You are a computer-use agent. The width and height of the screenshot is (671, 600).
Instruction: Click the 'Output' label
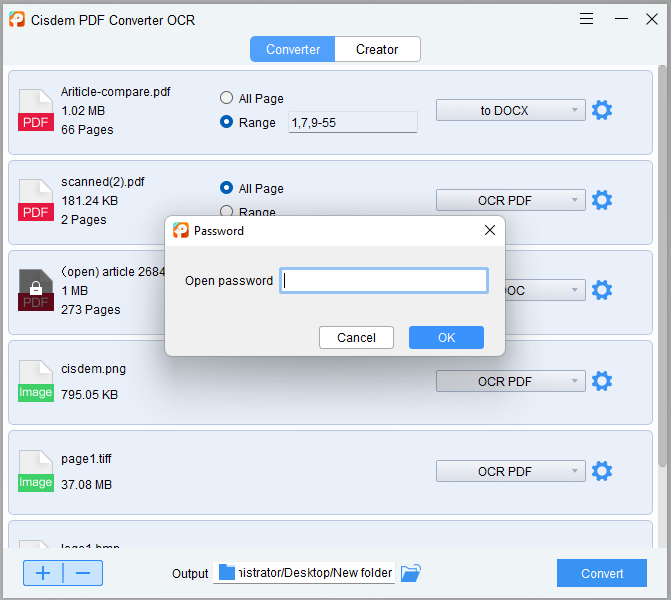click(190, 573)
